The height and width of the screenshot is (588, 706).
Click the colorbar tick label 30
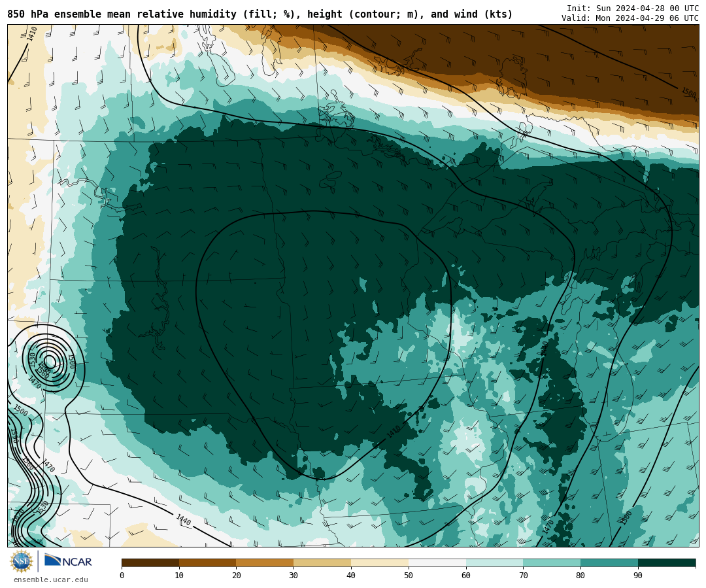click(x=294, y=576)
